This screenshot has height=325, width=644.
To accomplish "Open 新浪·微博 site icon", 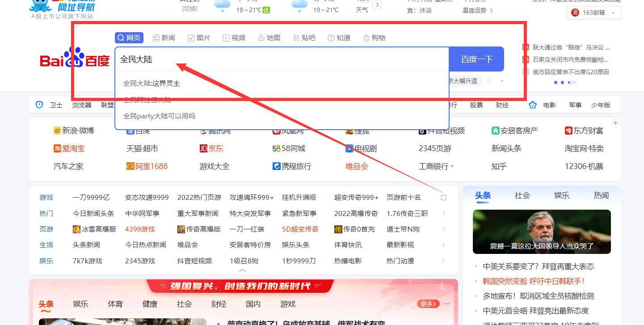I will 57,131.
